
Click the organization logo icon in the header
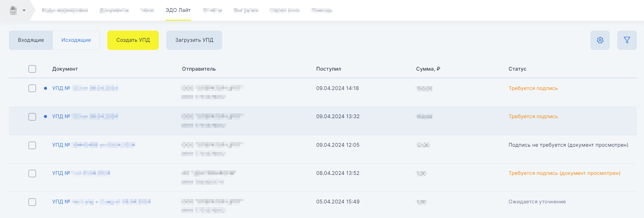point(13,11)
